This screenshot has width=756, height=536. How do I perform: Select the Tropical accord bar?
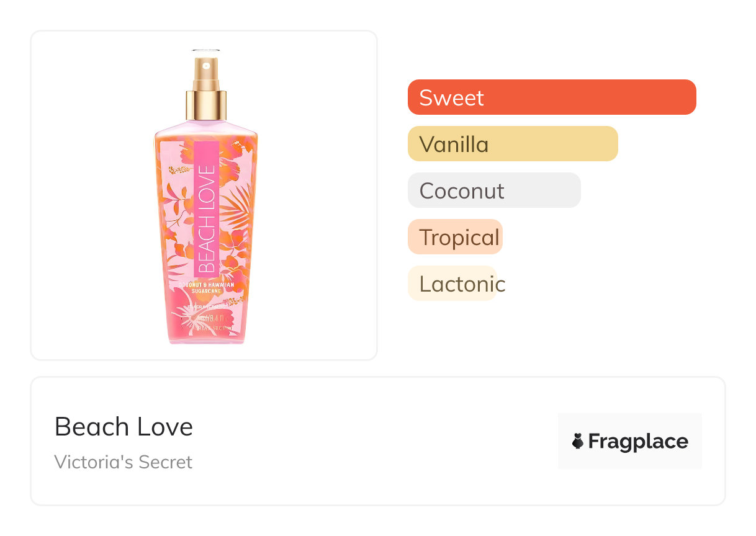(454, 237)
